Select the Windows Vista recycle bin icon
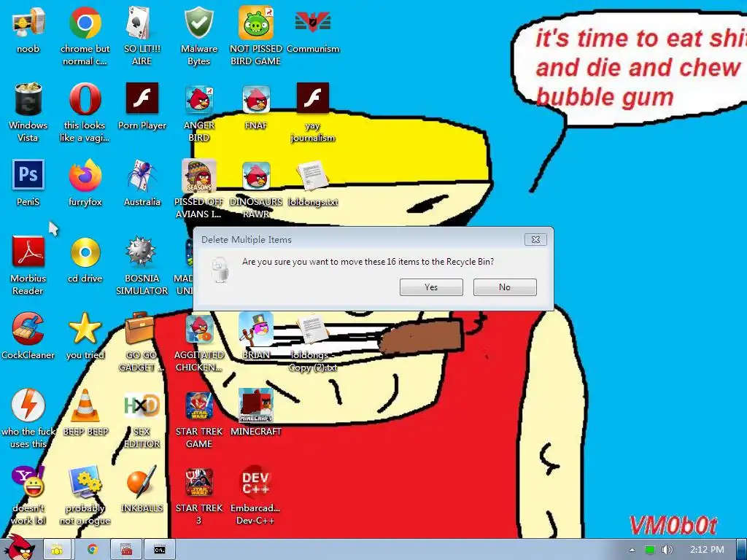Viewport: 747px width, 560px height. [x=28, y=99]
